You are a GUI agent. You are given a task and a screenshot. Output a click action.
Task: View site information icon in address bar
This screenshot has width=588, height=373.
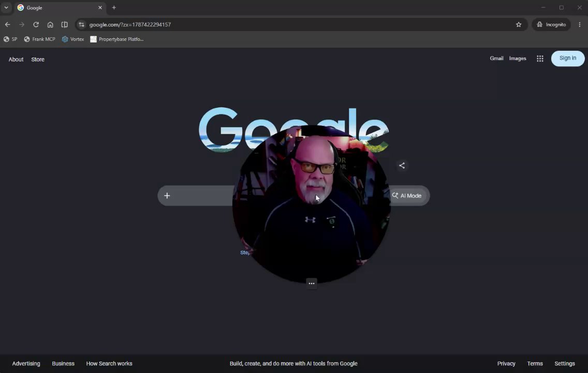81,24
